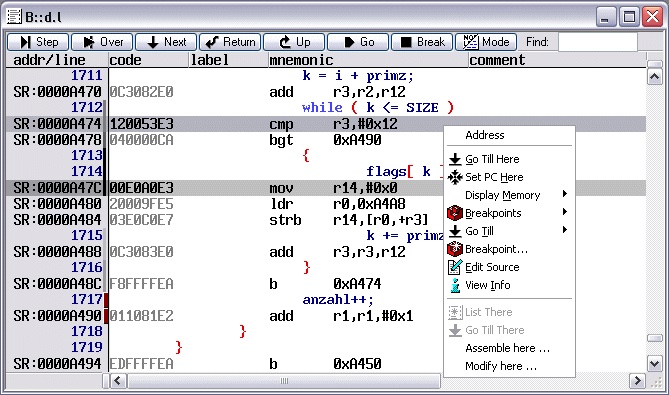Image resolution: width=669 pixels, height=395 pixels.
Task: Click the Next button in toolbar
Action: pyautogui.click(x=166, y=42)
